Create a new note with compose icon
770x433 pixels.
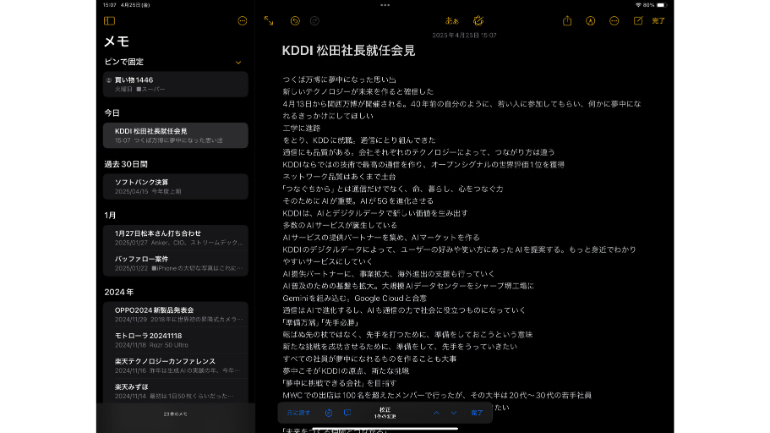(638, 21)
